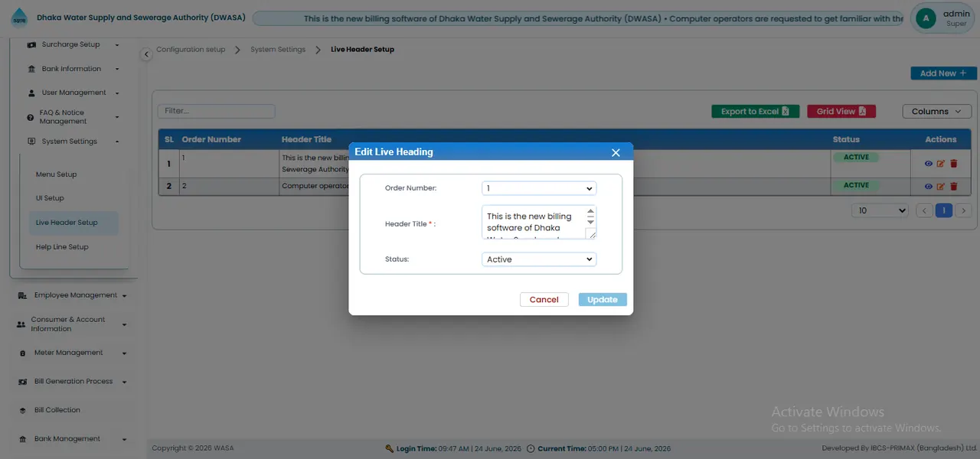Click the User Management person icon
The width and height of the screenshot is (980, 459).
[31, 93]
